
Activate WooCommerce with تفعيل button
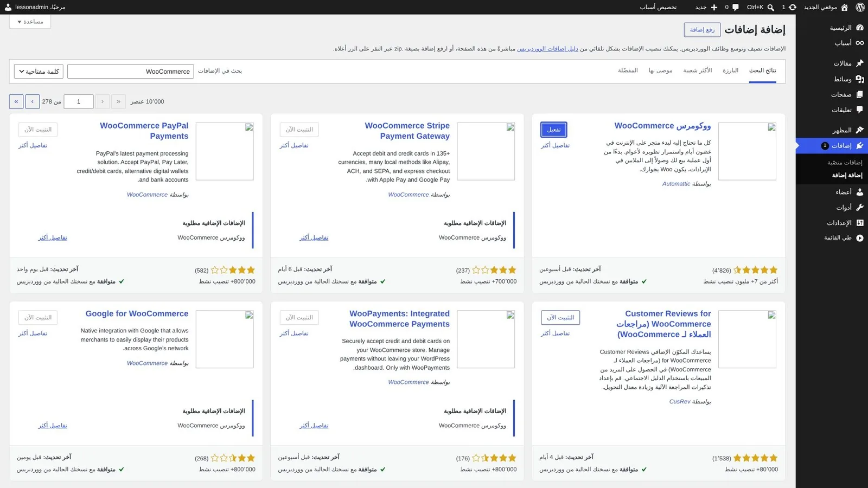coord(554,130)
